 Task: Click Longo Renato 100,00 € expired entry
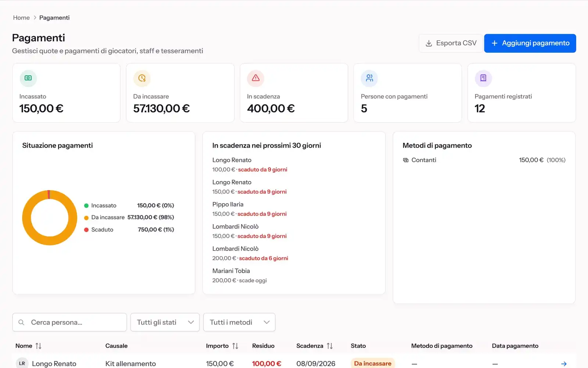(x=250, y=165)
